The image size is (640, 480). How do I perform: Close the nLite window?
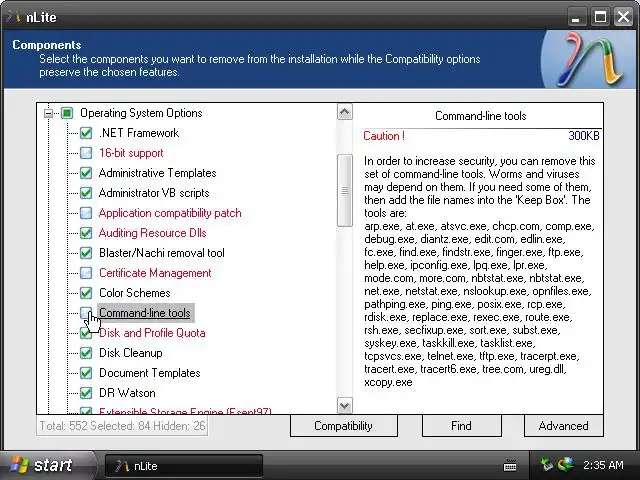click(624, 17)
